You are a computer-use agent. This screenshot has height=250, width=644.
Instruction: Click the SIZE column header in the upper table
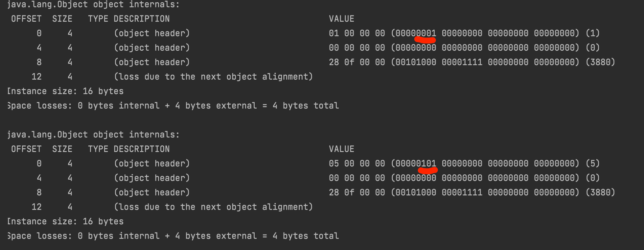(62, 19)
